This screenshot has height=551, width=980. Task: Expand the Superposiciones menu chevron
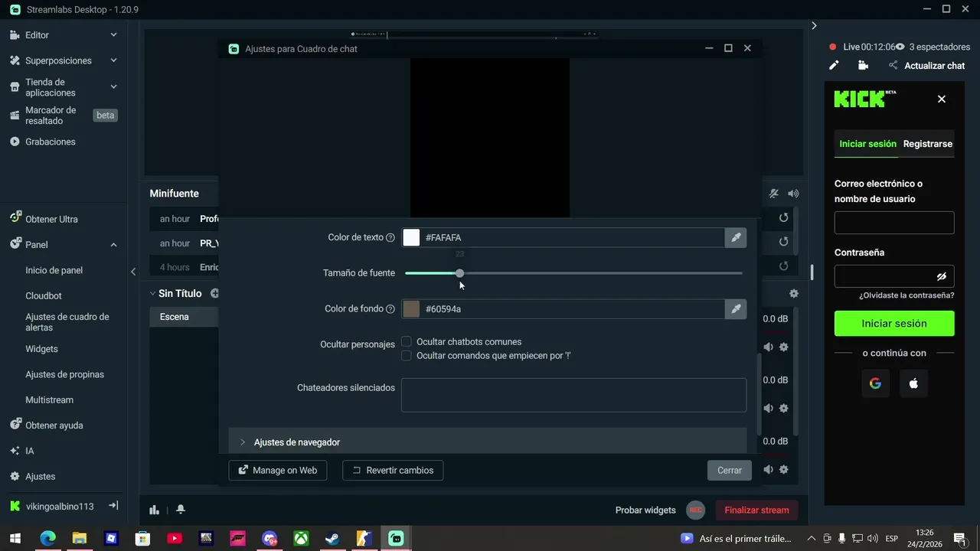pos(113,60)
